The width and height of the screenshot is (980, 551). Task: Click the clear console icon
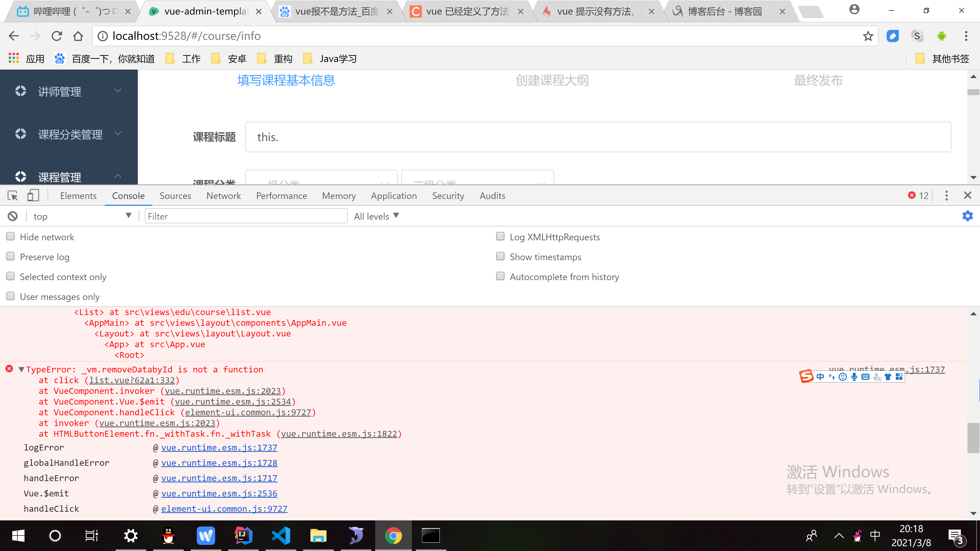(x=13, y=216)
